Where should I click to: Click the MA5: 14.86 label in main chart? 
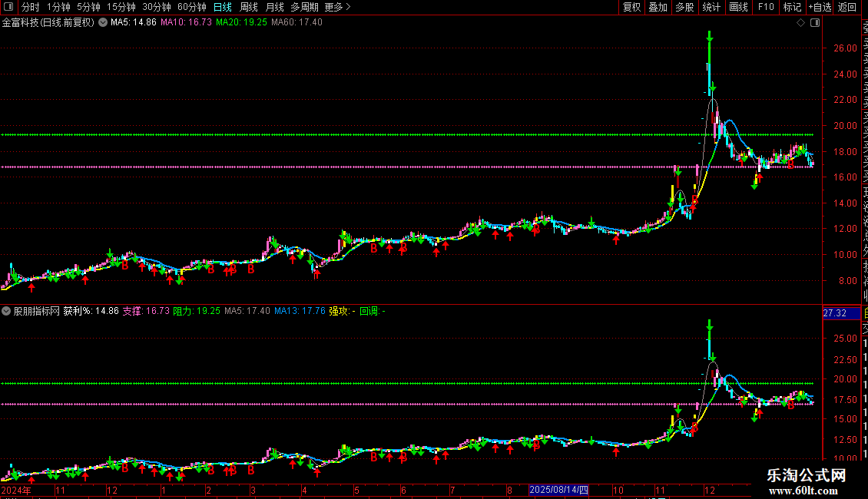(134, 22)
